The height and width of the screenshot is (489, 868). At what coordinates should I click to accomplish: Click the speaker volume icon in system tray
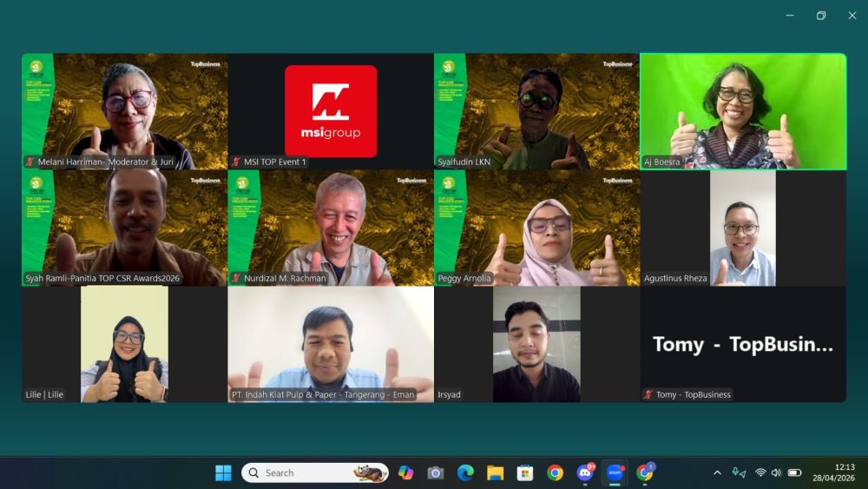pyautogui.click(x=776, y=472)
